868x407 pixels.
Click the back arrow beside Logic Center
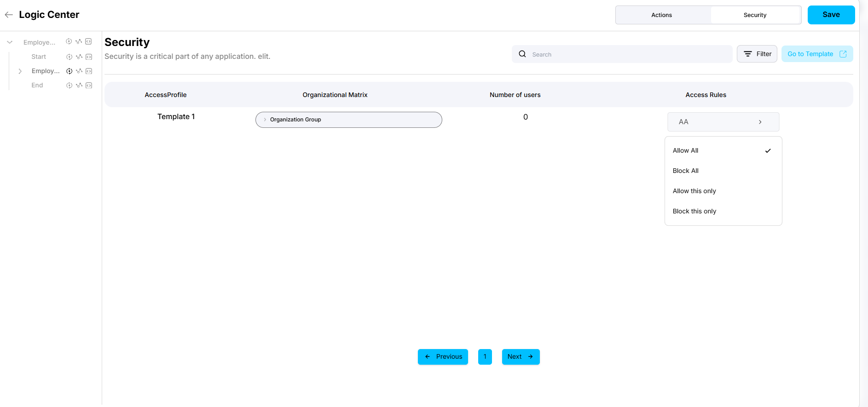tap(9, 15)
